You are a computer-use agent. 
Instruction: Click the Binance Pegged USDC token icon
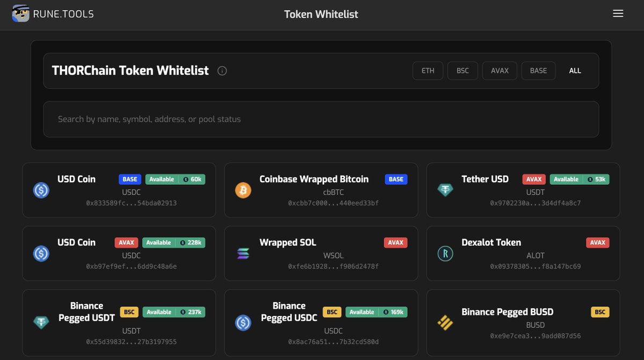coord(243,322)
